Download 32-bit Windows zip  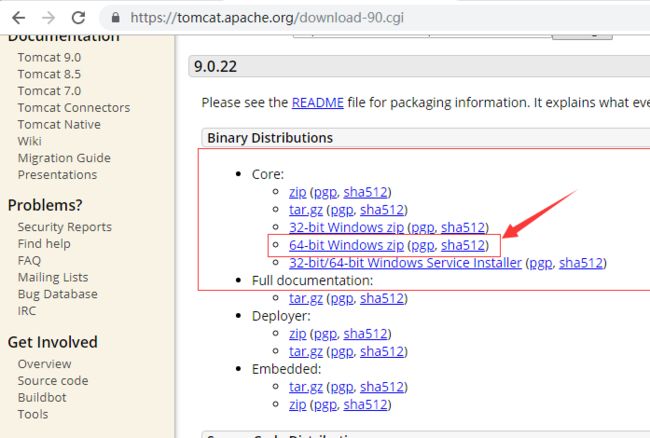(347, 227)
